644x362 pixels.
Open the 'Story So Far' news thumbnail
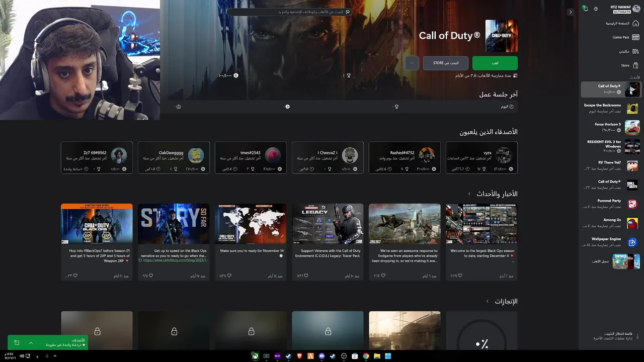pyautogui.click(x=174, y=224)
